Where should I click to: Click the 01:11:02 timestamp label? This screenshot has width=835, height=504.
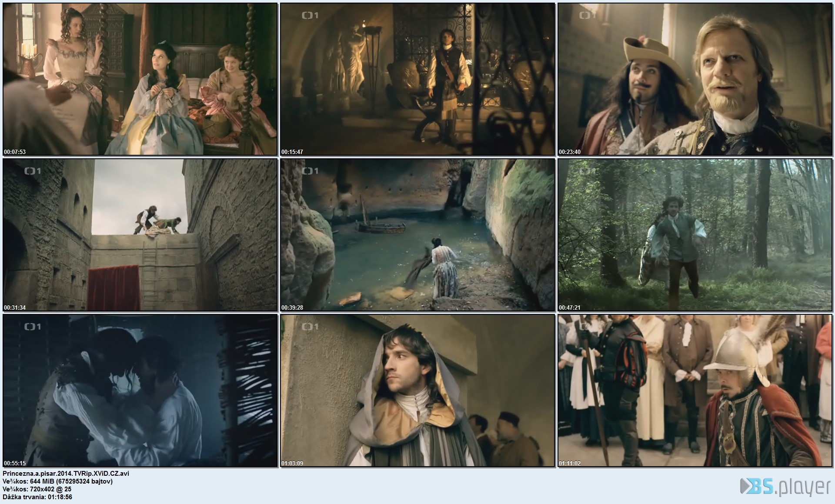pos(570,463)
